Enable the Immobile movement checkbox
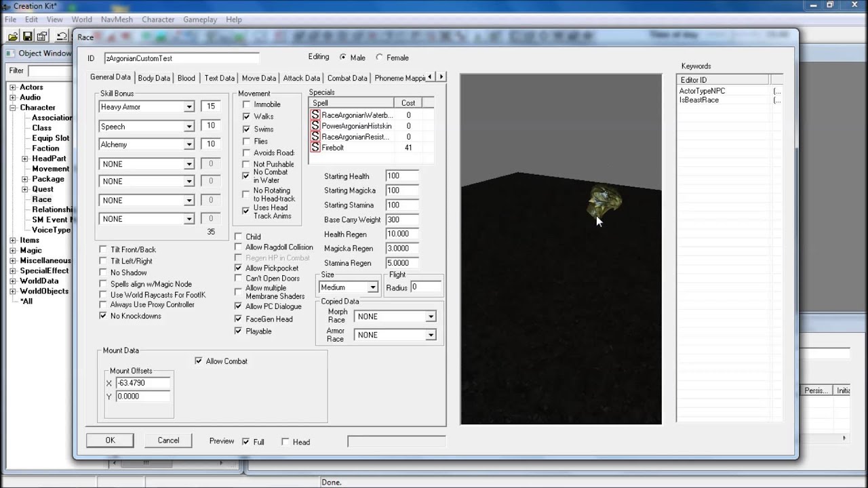Viewport: 868px width, 488px height. coord(246,104)
